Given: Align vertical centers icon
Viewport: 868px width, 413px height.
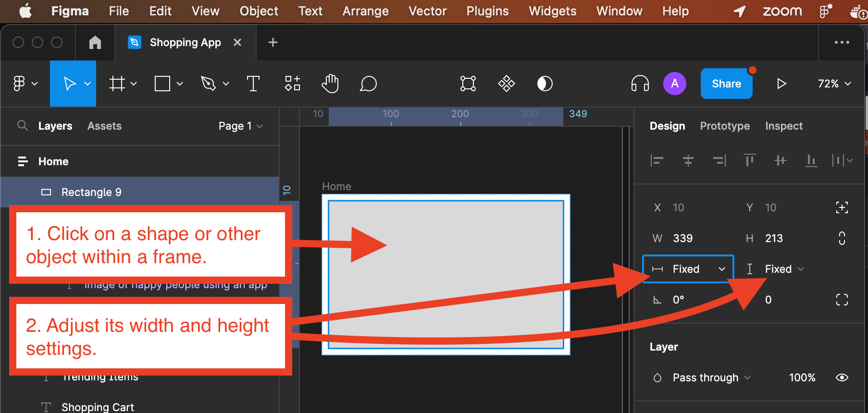Looking at the screenshot, I should [781, 160].
